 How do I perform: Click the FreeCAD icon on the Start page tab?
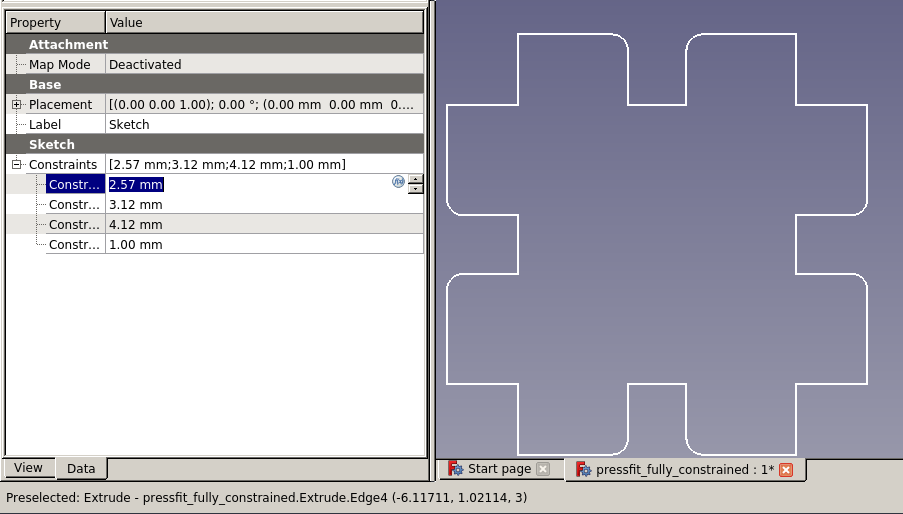[456, 469]
